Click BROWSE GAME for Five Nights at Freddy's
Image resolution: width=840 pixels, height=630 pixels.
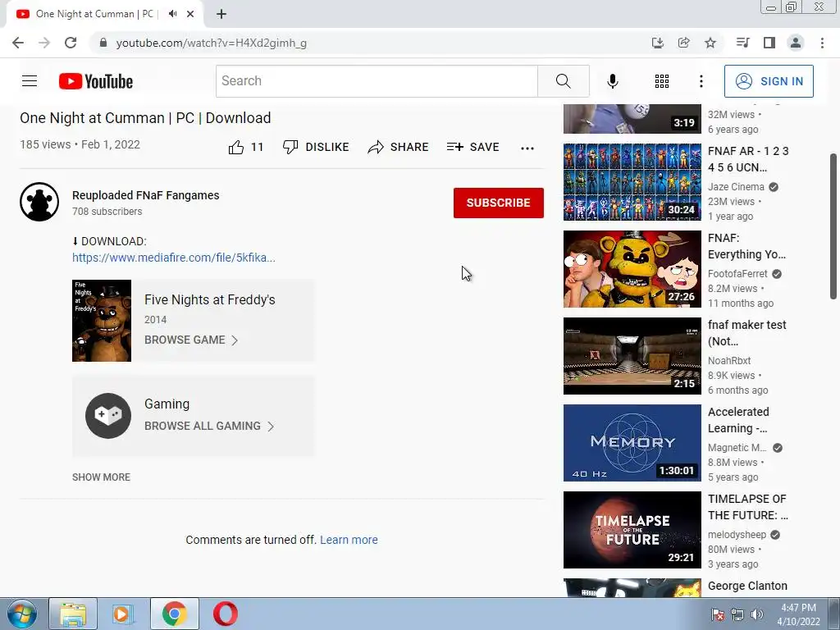[190, 340]
